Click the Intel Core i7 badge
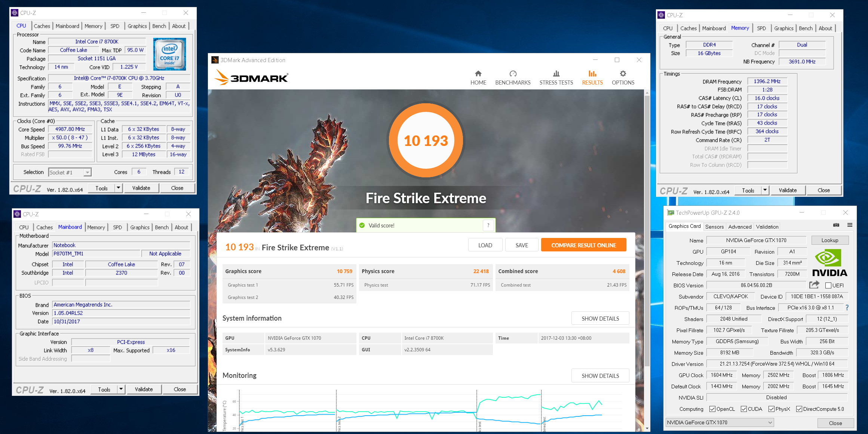This screenshot has width=868, height=434. pyautogui.click(x=169, y=54)
